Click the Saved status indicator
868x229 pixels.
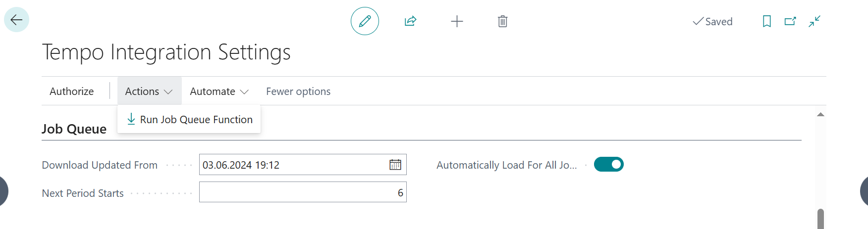pyautogui.click(x=712, y=21)
